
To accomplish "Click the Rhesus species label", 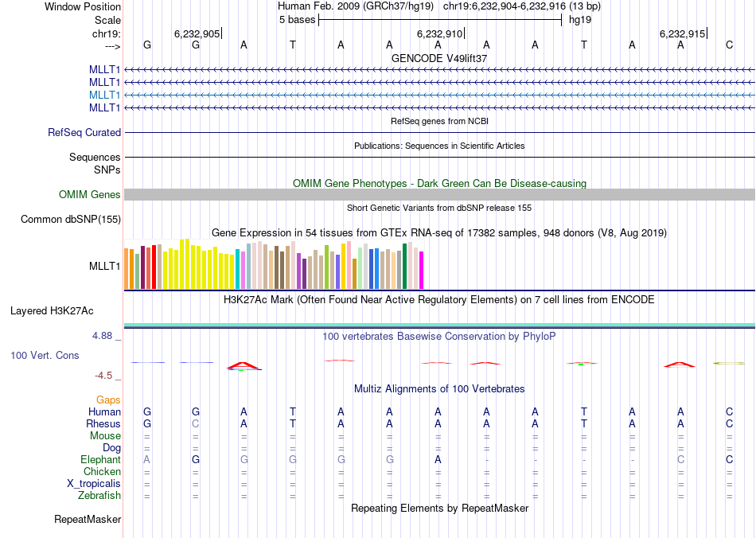I will tap(103, 423).
